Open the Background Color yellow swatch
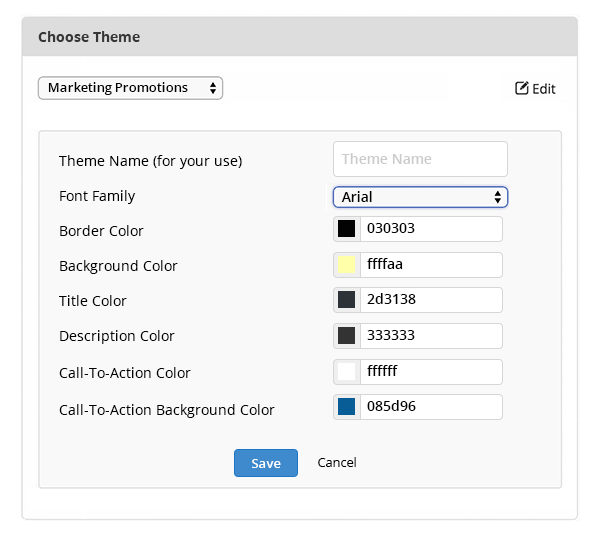The height and width of the screenshot is (542, 600). coord(346,264)
